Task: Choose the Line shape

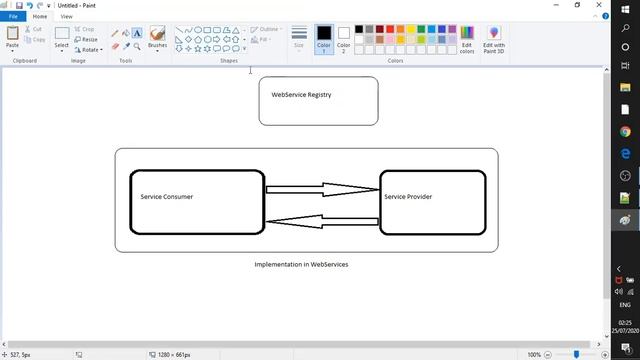Action: (179, 30)
